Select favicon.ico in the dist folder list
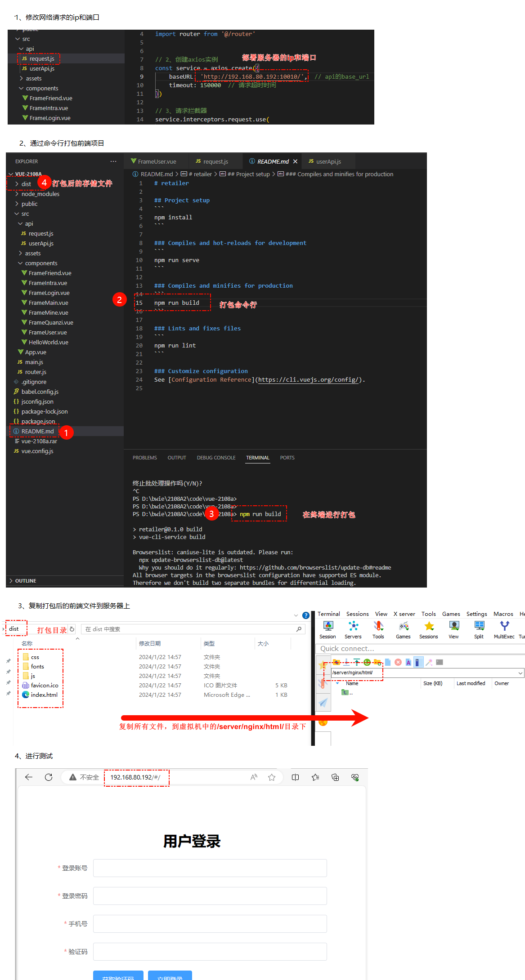Image resolution: width=525 pixels, height=980 pixels. click(44, 685)
